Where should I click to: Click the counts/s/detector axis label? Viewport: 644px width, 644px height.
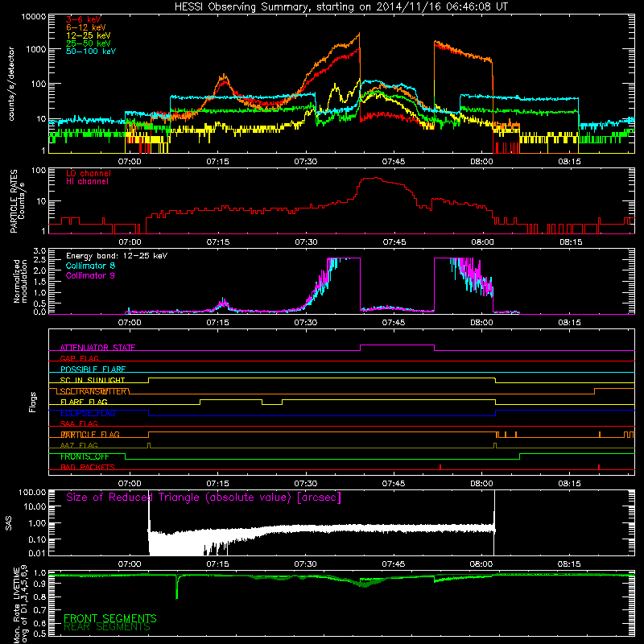tap(11, 84)
